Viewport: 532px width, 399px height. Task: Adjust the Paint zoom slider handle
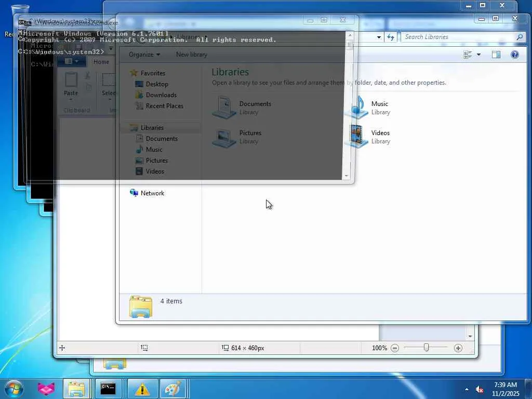click(427, 348)
